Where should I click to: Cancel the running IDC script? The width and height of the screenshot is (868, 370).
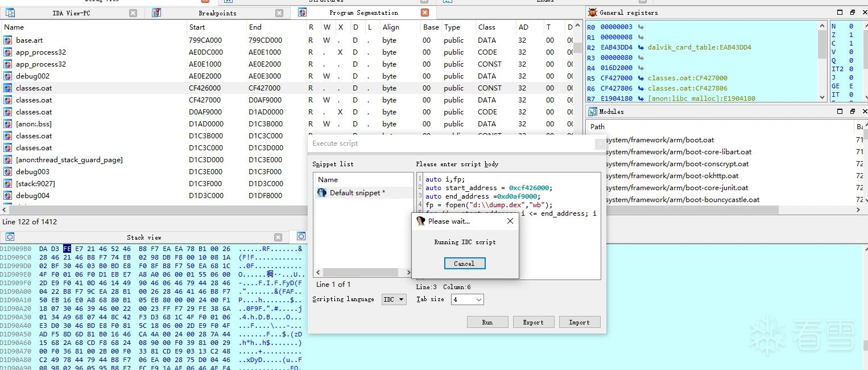[465, 264]
